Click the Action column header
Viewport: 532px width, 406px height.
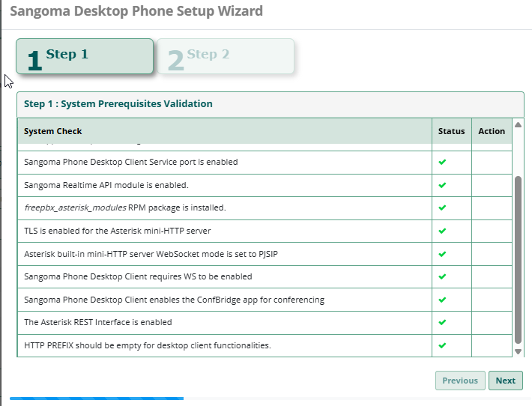pyautogui.click(x=492, y=131)
